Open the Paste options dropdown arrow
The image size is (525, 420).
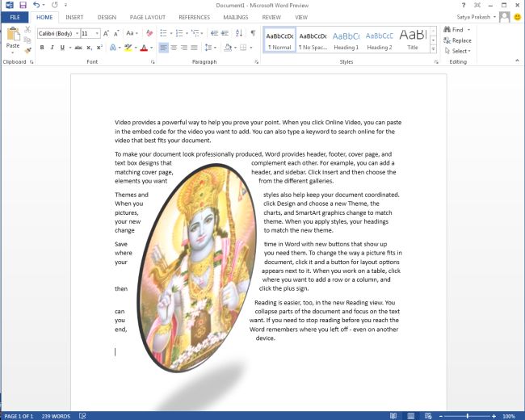(13, 52)
